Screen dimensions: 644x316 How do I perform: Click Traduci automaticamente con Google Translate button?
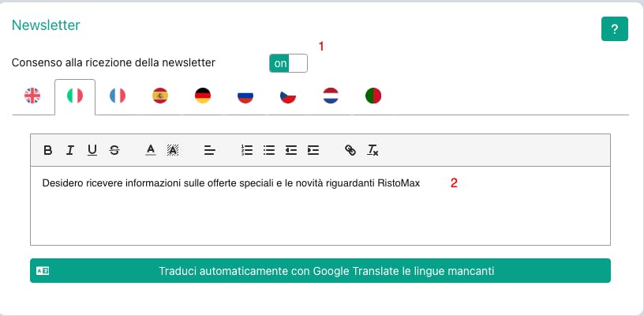(x=320, y=271)
